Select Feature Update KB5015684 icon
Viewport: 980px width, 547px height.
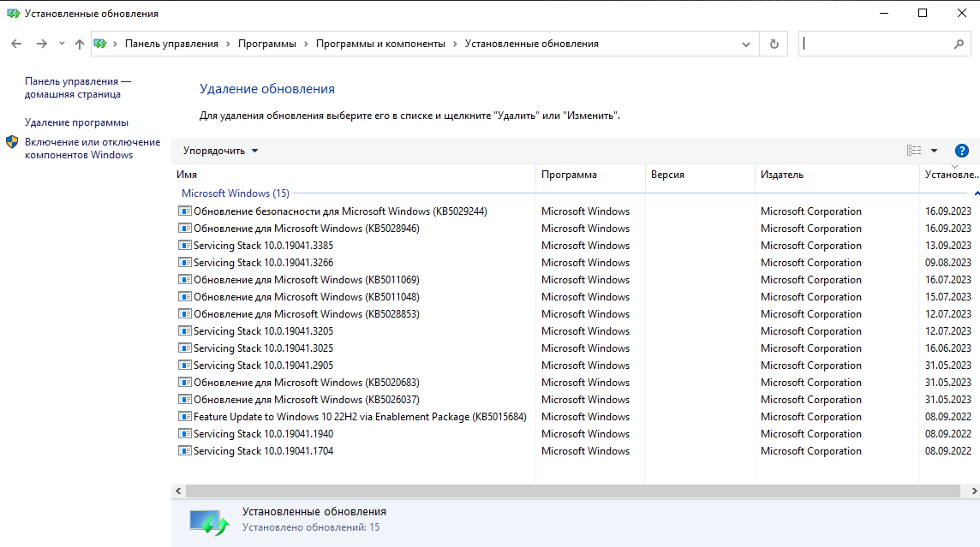[x=184, y=417]
